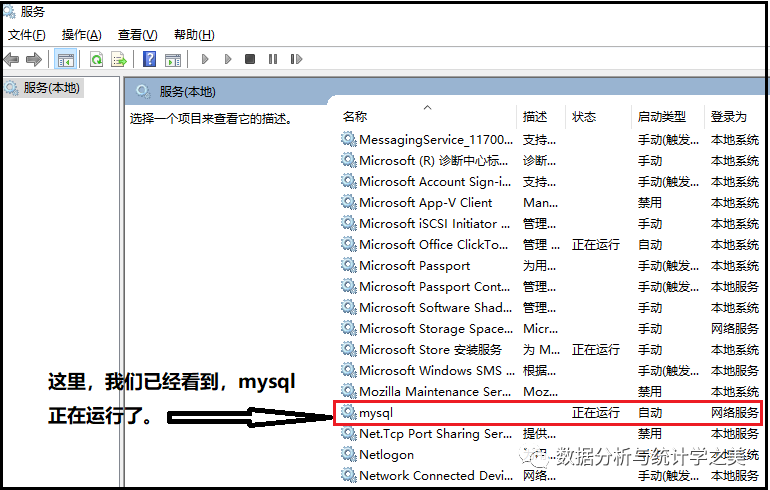Click the 禁用 startup type of Microsoft App-V Client
This screenshot has width=770, height=490.
650,202
